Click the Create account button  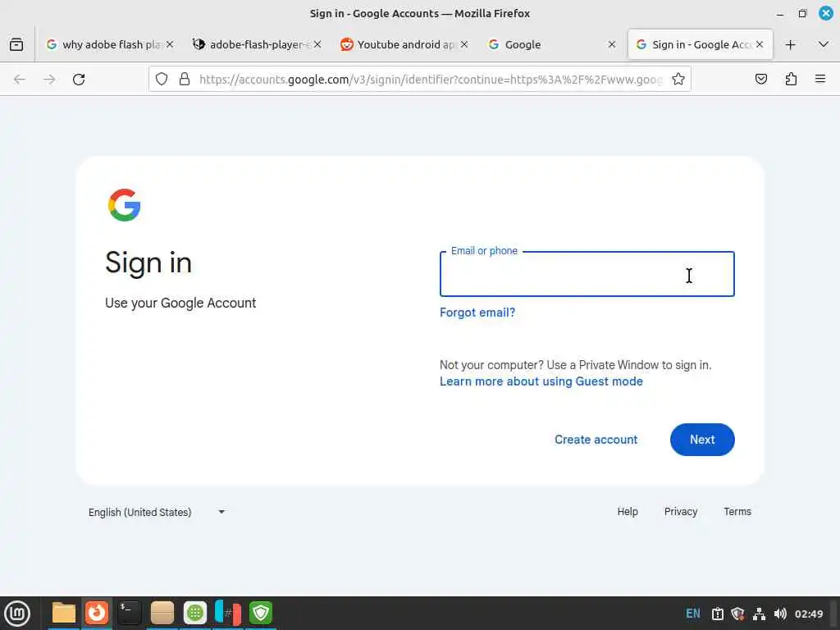pyautogui.click(x=596, y=440)
